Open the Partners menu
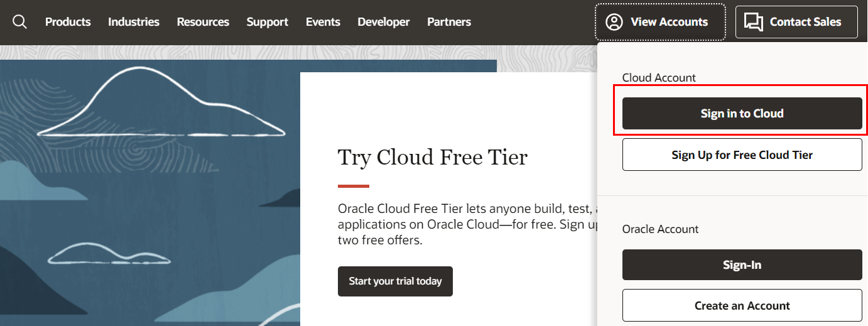The image size is (868, 326). point(449,22)
